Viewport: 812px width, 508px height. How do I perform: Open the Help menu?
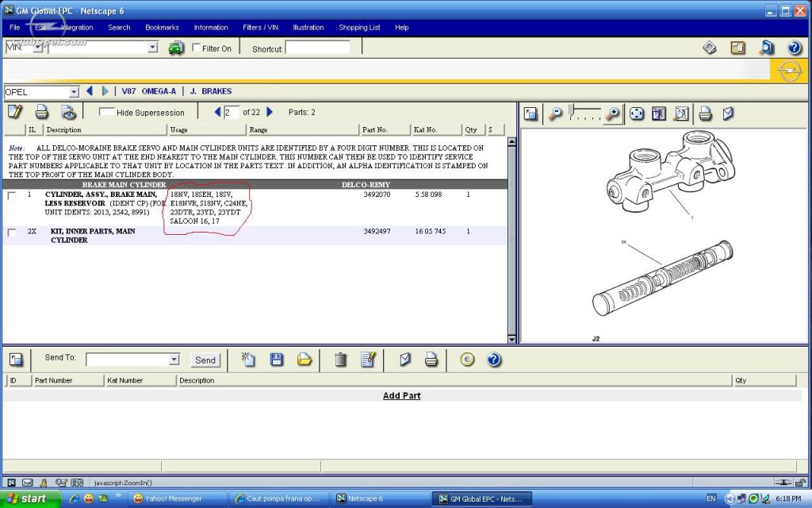coord(402,28)
